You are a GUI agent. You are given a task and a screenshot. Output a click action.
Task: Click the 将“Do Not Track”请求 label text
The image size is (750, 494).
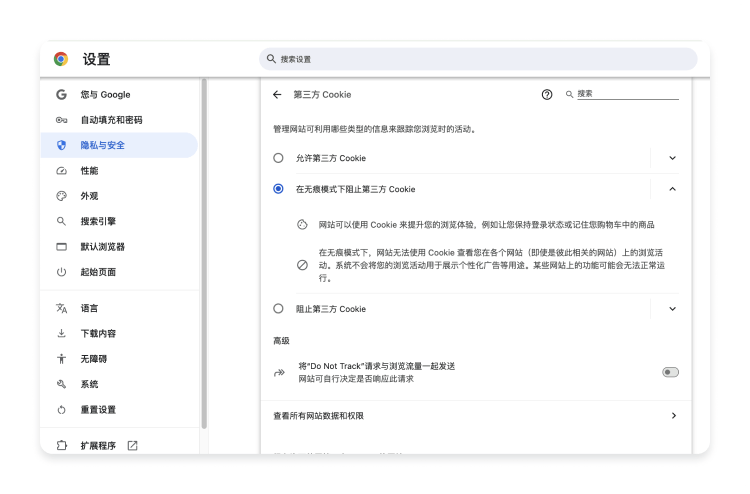tap(376, 366)
